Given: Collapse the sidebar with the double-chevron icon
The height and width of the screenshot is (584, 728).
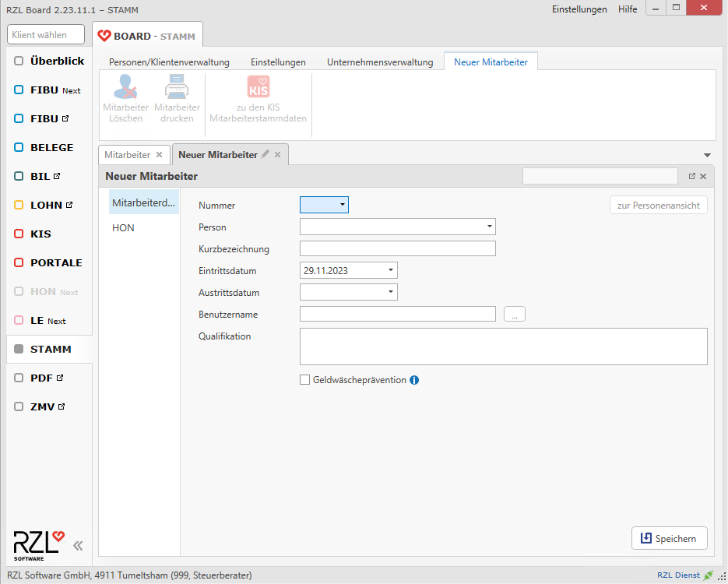Looking at the screenshot, I should coord(78,545).
